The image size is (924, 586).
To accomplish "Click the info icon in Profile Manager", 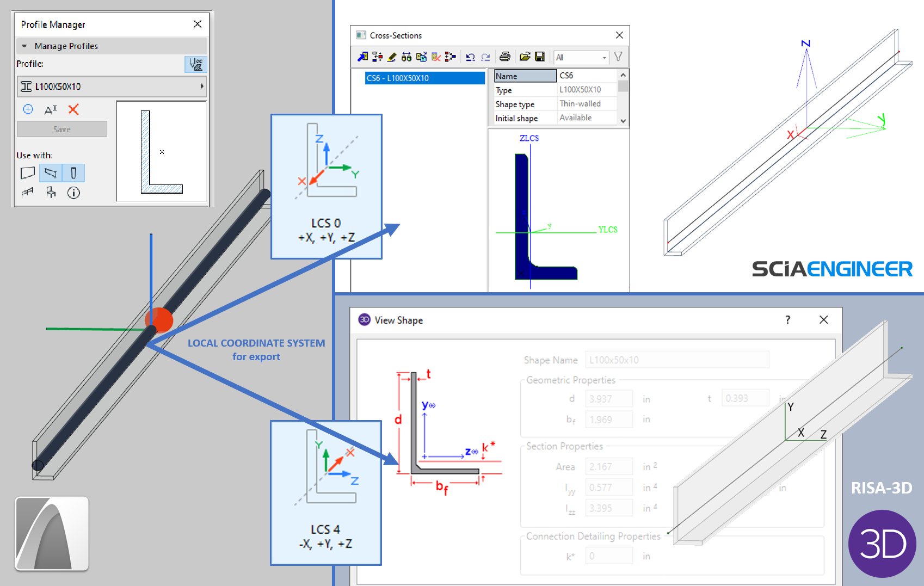I will (x=73, y=193).
